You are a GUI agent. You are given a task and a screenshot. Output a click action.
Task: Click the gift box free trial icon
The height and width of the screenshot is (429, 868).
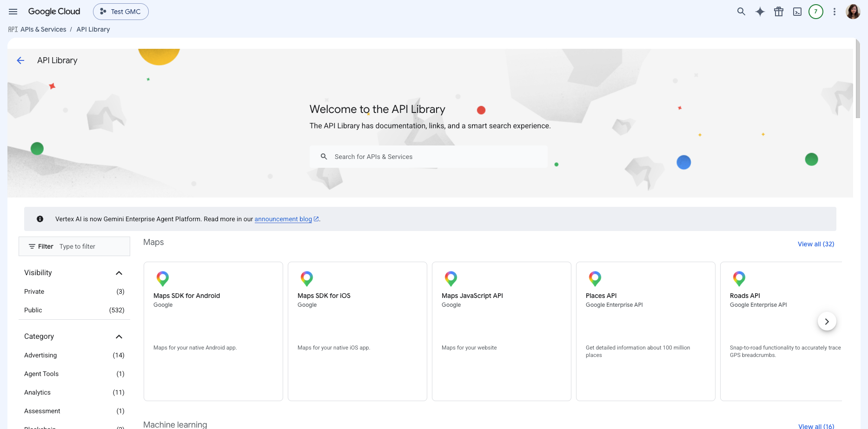coord(779,12)
